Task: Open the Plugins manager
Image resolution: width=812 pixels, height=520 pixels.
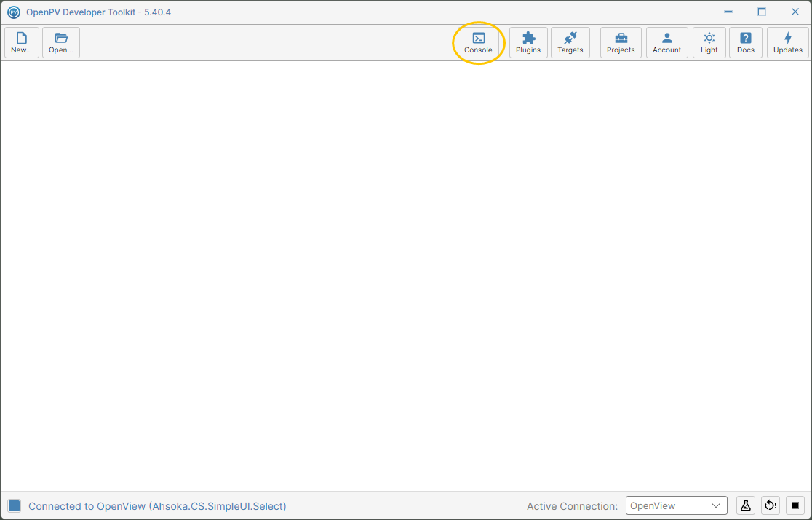Action: (x=528, y=42)
